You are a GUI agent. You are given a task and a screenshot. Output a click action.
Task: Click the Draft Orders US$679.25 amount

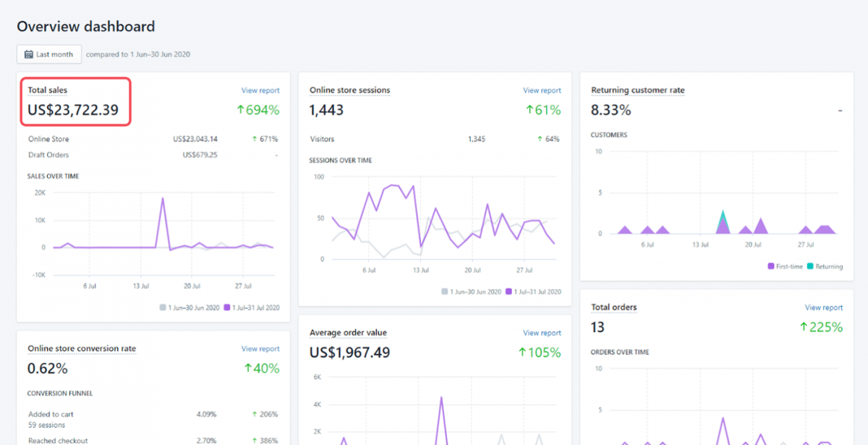(x=200, y=155)
